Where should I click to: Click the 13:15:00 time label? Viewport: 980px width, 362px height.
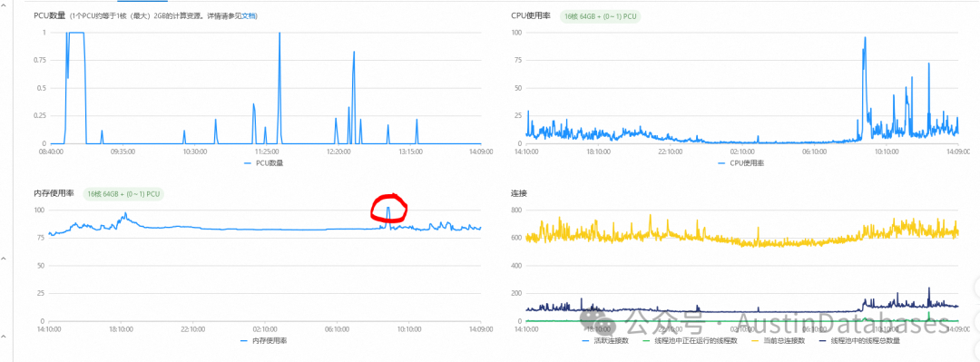(x=411, y=152)
